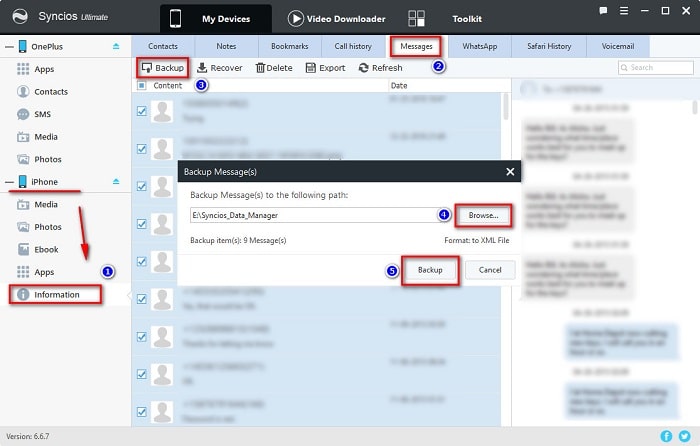Open the Twitter link icon
Viewport: 700px width, 446px height.
click(x=685, y=436)
